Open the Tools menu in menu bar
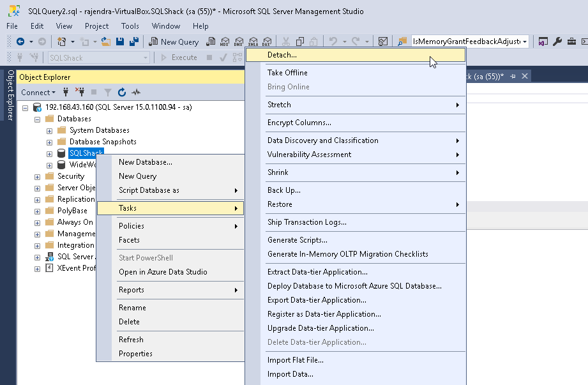This screenshot has width=588, height=385. point(130,26)
